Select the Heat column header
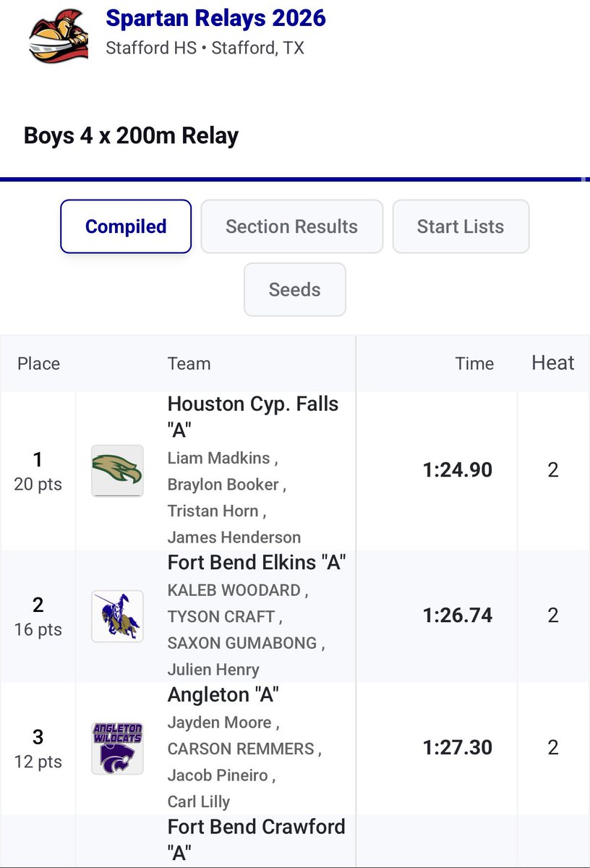 pyautogui.click(x=553, y=363)
